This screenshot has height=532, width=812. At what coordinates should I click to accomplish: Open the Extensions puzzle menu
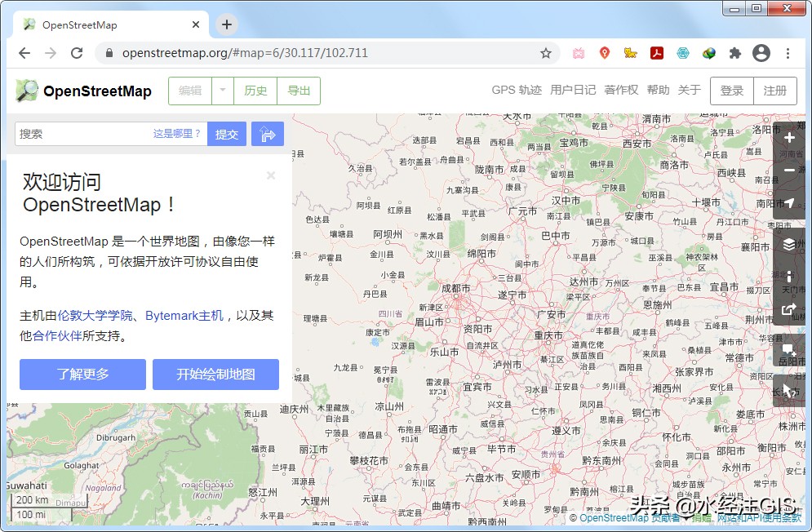[734, 53]
